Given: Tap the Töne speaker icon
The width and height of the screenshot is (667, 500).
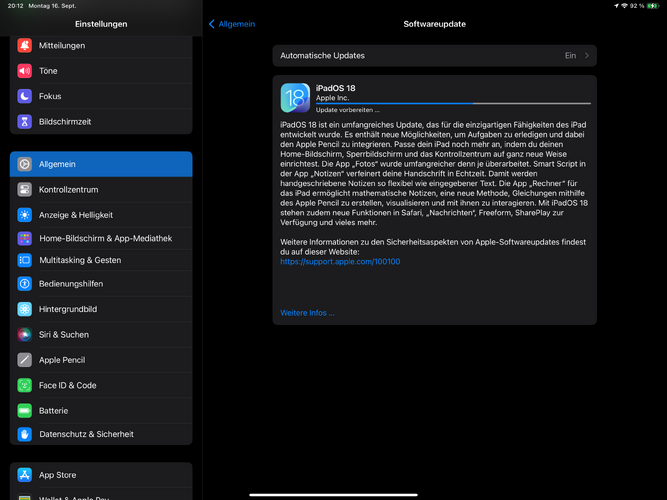Looking at the screenshot, I should (x=25, y=71).
